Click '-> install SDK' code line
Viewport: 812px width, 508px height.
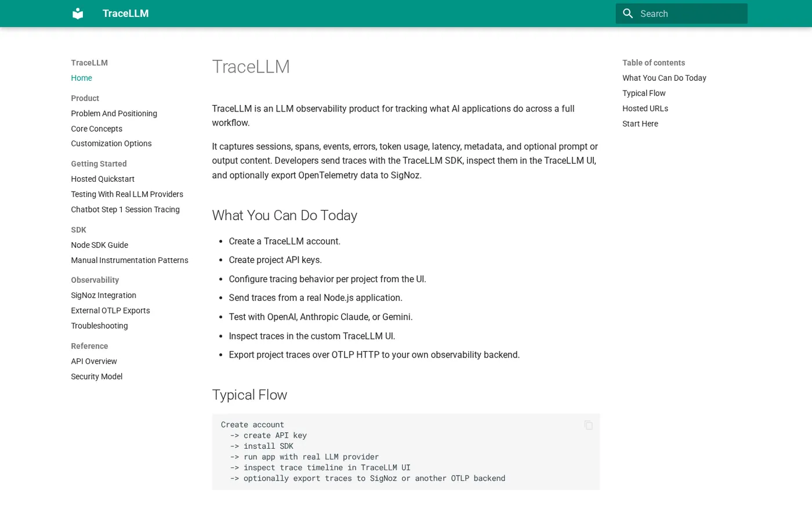tap(262, 446)
